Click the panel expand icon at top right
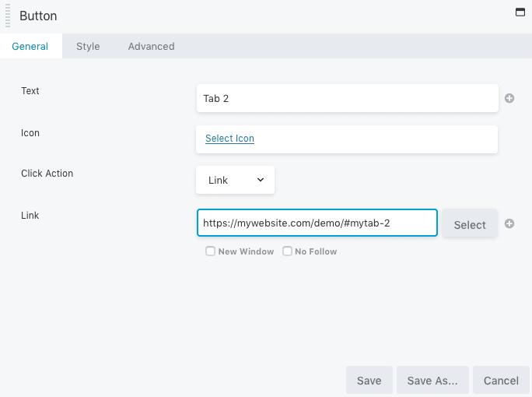The image size is (532, 397). point(520,12)
